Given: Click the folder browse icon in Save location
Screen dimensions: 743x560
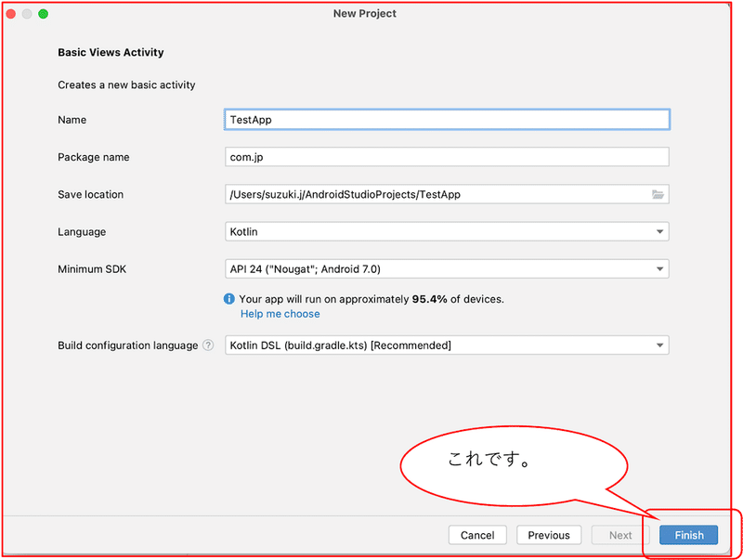Looking at the screenshot, I should point(658,194).
